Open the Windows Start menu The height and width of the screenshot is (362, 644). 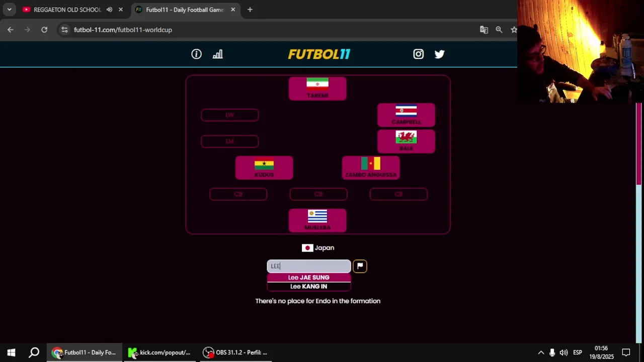11,352
